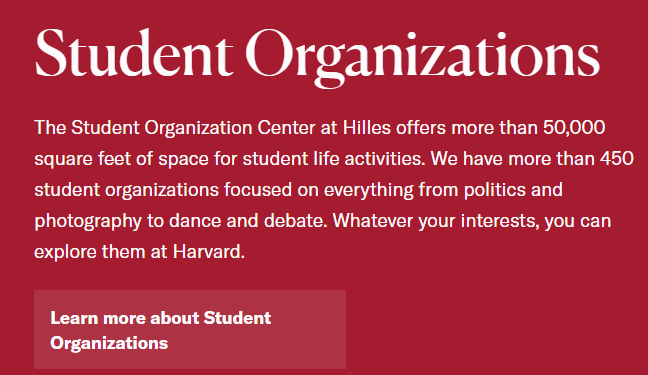Click the 50,000 figure in the paragraph
The height and width of the screenshot is (375, 648).
tap(574, 128)
